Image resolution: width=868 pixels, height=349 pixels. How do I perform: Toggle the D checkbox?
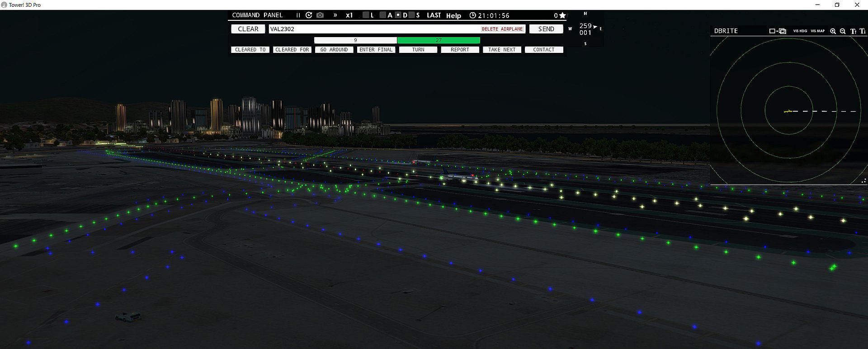coord(398,15)
